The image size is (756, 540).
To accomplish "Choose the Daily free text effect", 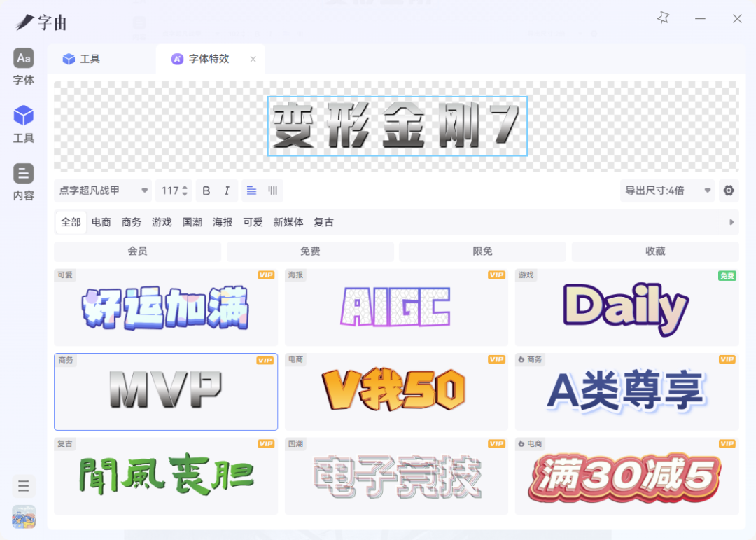I will (x=626, y=307).
